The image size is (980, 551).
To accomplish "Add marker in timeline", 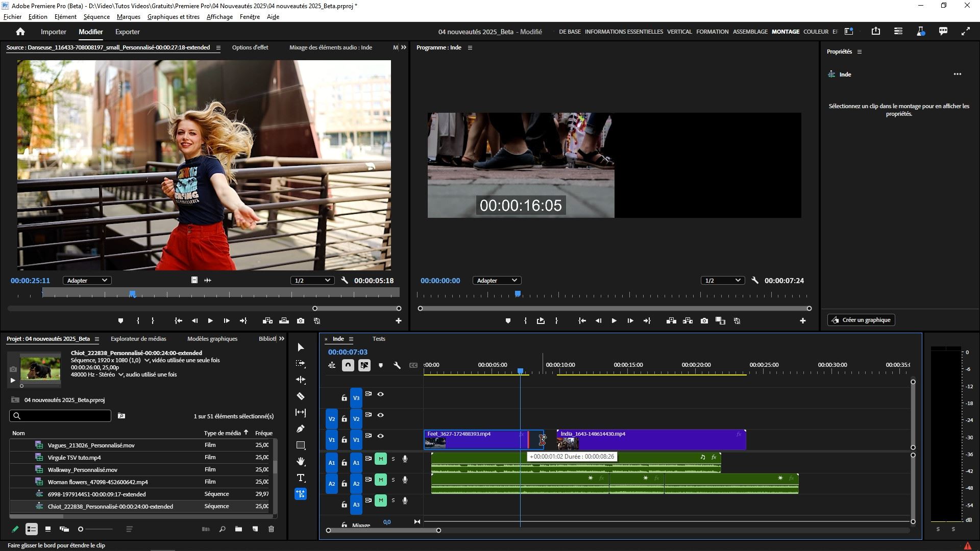I will 381,365.
